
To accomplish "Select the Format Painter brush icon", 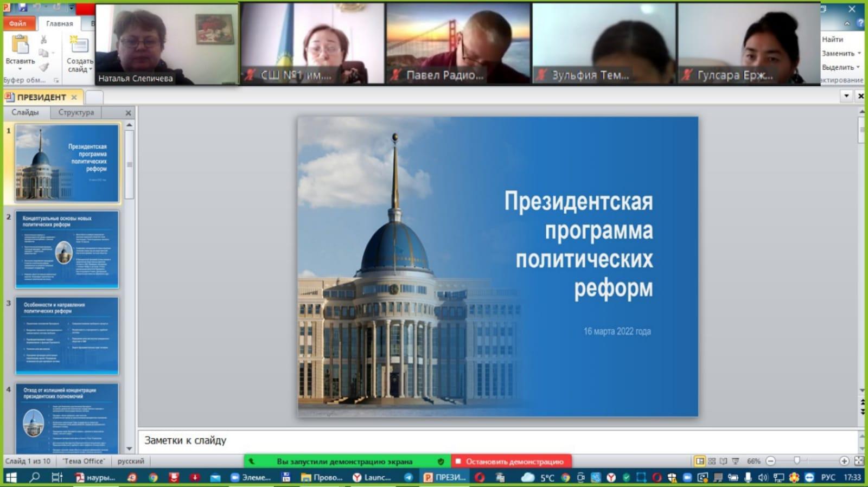I will [x=44, y=67].
